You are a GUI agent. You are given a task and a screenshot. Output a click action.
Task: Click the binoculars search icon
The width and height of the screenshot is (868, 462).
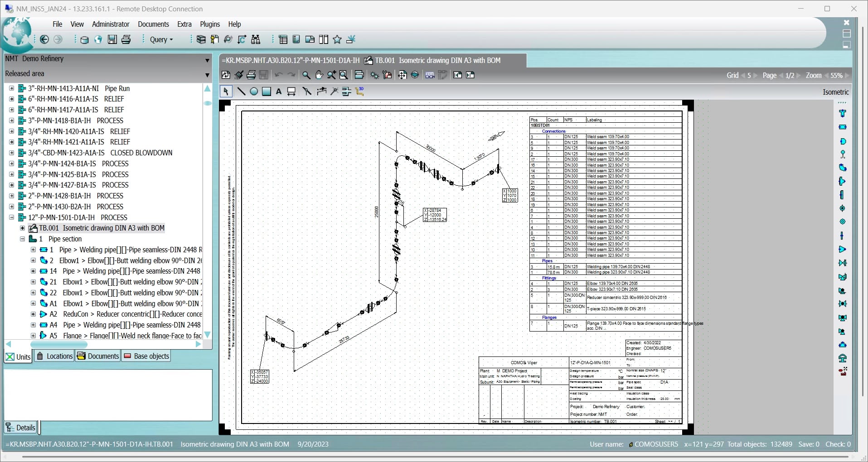pos(256,39)
